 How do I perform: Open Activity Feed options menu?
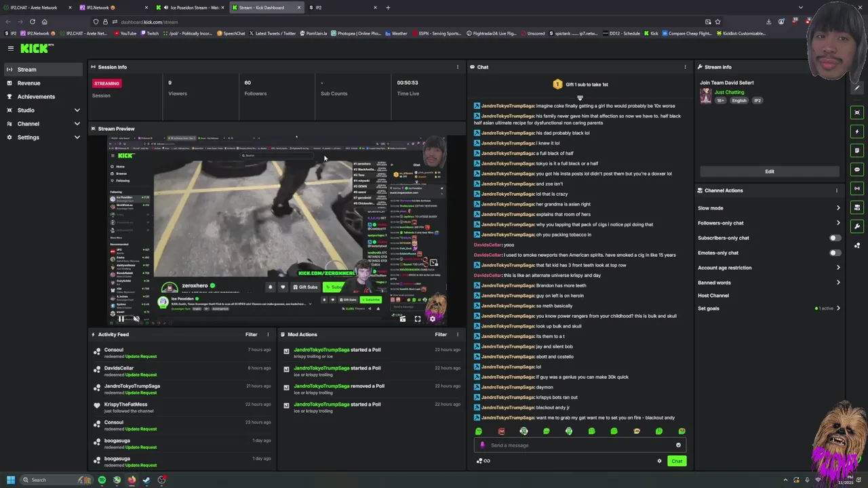pos(267,334)
